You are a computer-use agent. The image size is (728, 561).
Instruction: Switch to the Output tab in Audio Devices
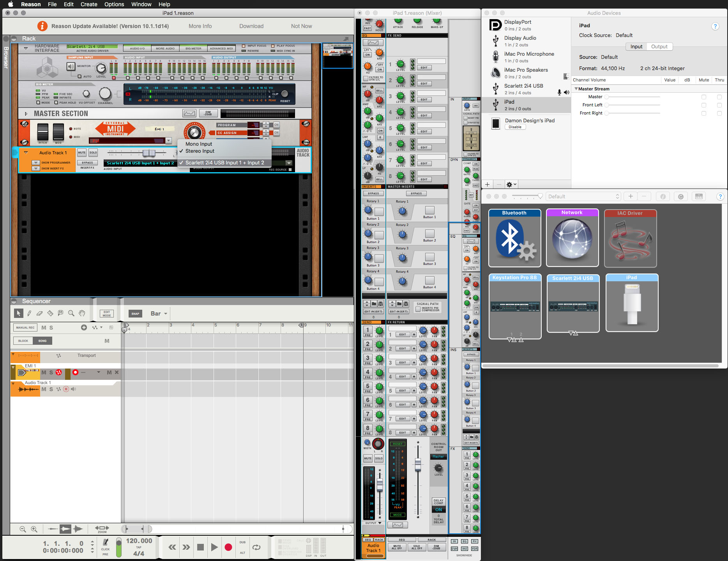coord(659,46)
